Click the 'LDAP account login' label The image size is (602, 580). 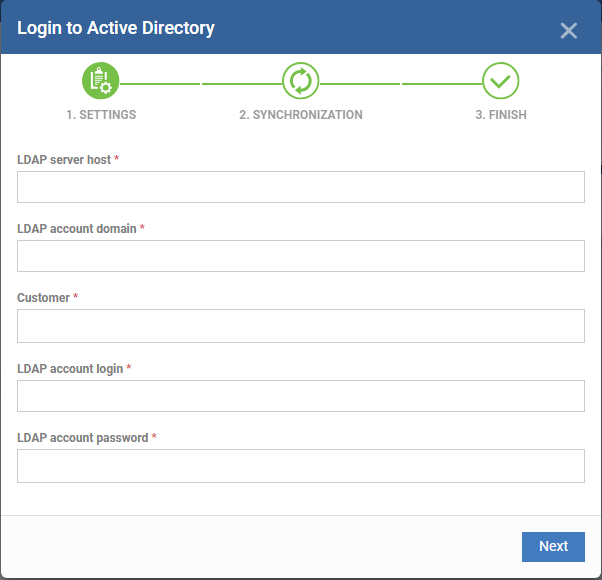pyautogui.click(x=70, y=369)
